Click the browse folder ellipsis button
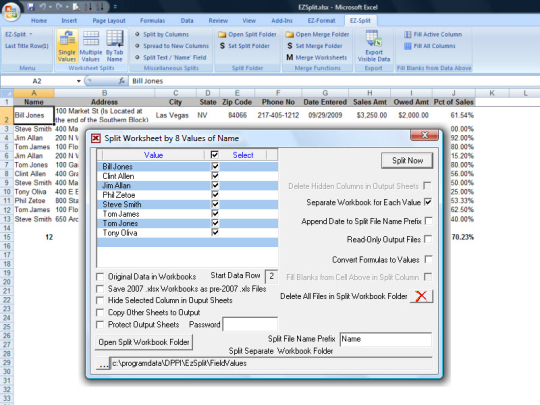 click(103, 363)
